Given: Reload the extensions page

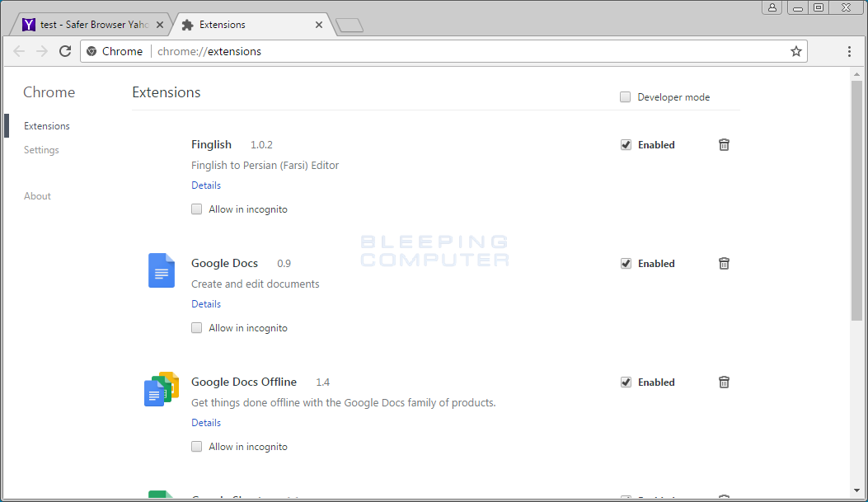Looking at the screenshot, I should tap(65, 50).
